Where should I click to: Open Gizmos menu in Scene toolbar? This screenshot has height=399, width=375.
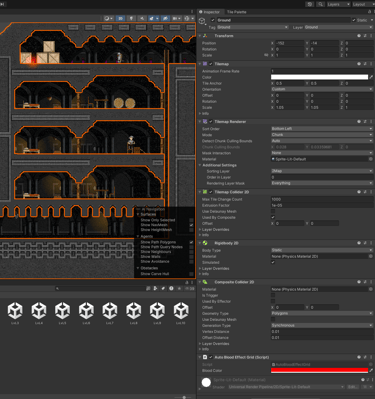pyautogui.click(x=189, y=18)
